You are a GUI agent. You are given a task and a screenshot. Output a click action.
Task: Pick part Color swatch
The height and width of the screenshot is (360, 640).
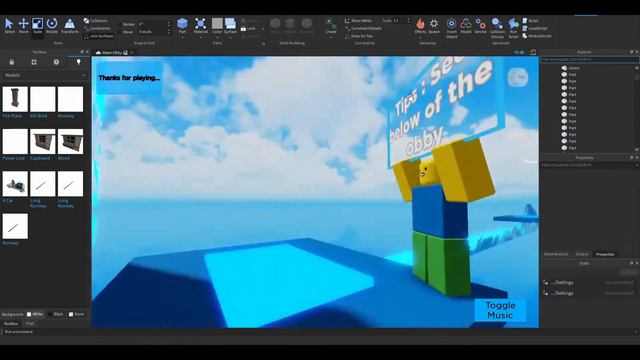click(217, 24)
